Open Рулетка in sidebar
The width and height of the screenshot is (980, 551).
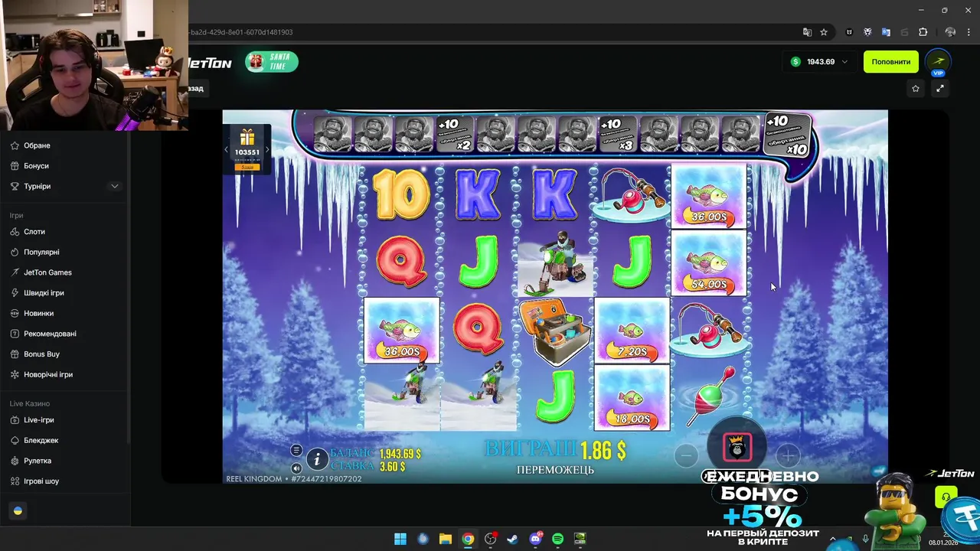38,461
